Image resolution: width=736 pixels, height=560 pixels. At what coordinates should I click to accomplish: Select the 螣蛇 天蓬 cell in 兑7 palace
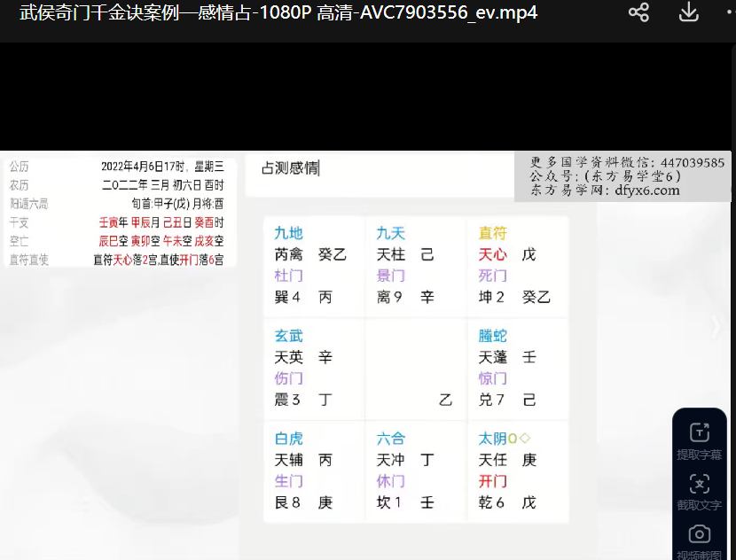(x=518, y=368)
